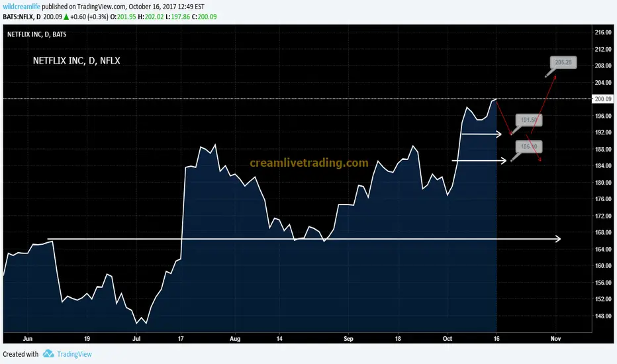Click the highlighted 200.09 price axis marker

click(603, 99)
